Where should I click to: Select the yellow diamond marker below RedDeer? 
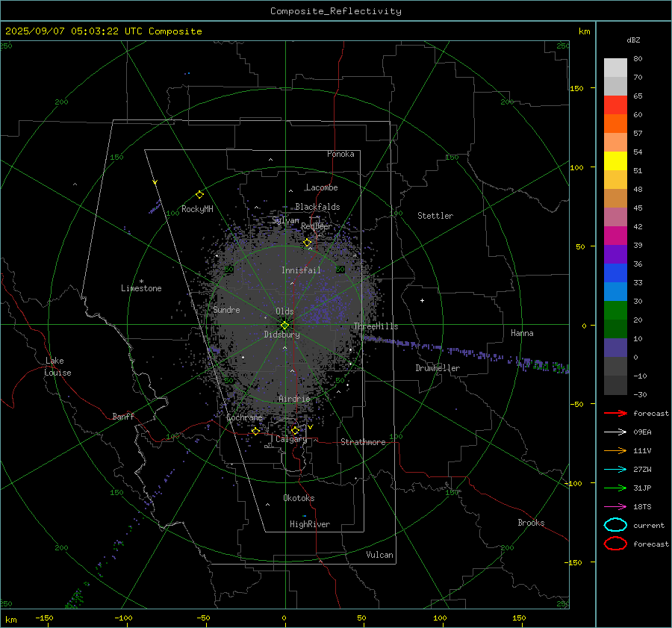point(308,243)
